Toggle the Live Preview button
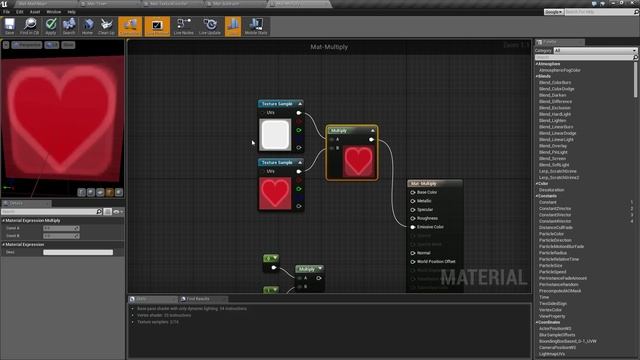This screenshot has height=360, width=640. click(x=157, y=26)
